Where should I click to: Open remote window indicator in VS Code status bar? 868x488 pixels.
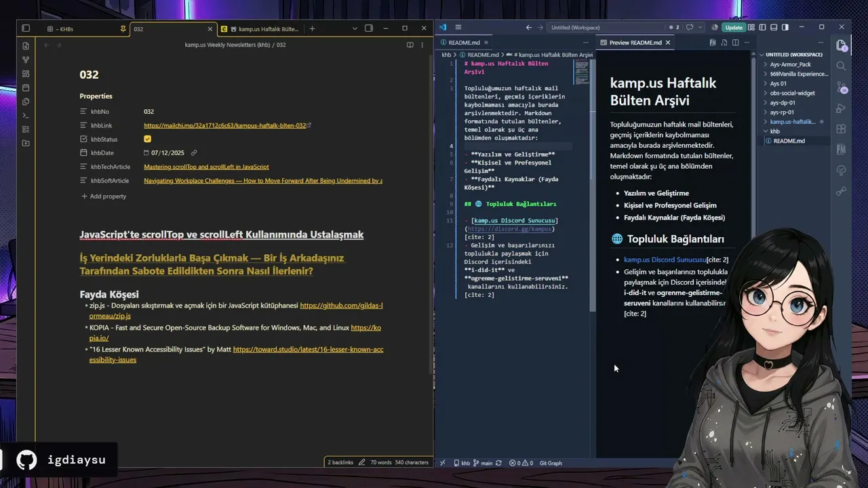tap(442, 463)
